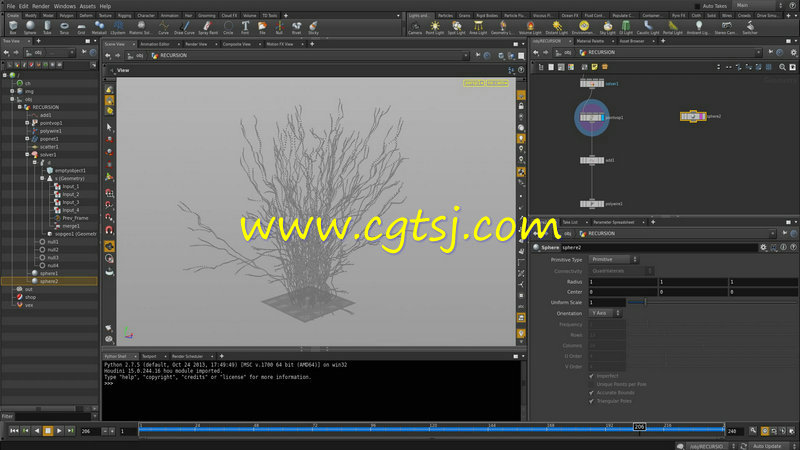
Task: Select polywire1 node in network view
Action: pos(592,204)
